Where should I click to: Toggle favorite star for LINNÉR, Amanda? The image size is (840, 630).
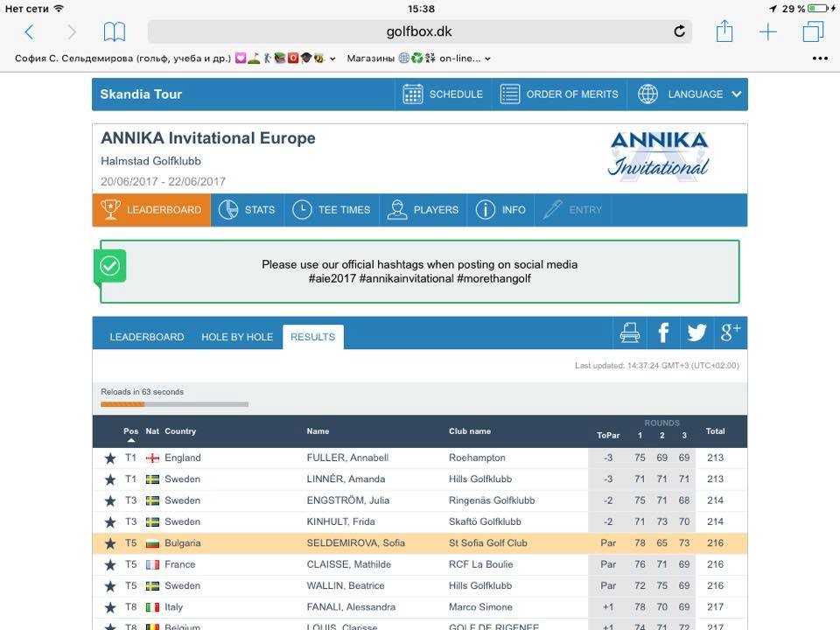click(x=110, y=479)
